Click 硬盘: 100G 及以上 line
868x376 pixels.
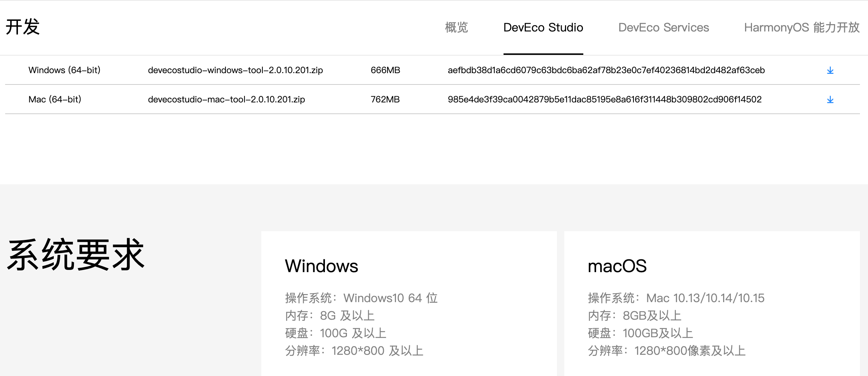336,333
